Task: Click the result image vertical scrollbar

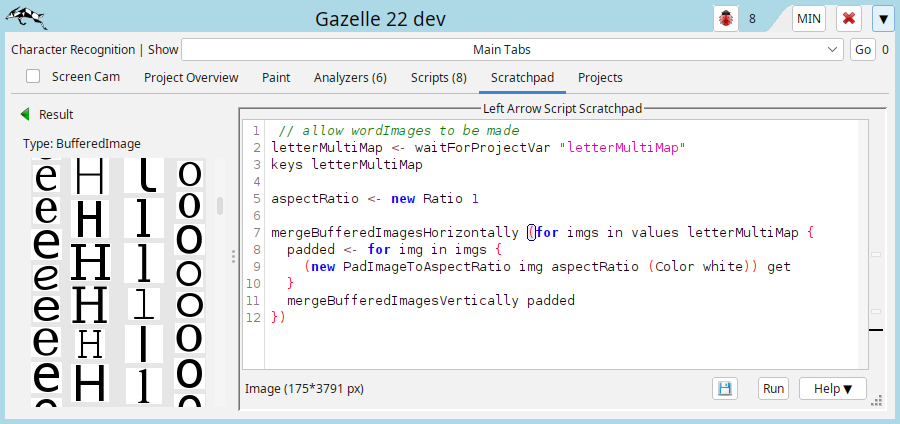Action: [x=220, y=205]
